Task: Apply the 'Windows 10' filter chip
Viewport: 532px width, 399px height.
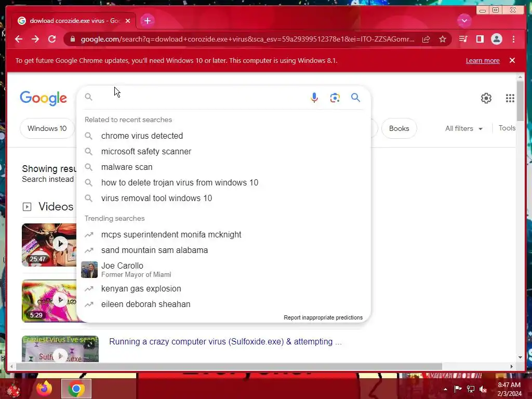Action: [x=47, y=129]
